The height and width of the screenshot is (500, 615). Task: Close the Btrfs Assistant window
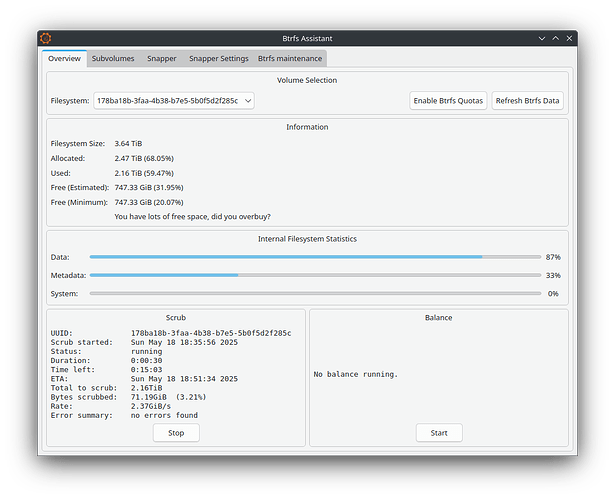pos(569,38)
